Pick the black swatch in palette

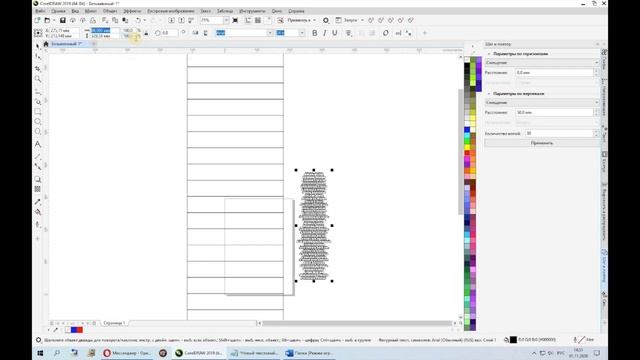(x=467, y=66)
